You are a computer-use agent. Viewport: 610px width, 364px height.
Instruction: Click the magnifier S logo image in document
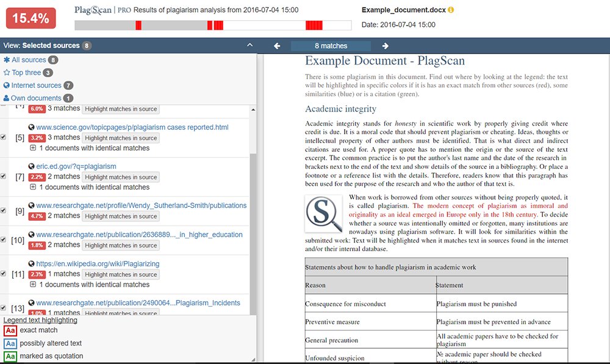click(324, 214)
